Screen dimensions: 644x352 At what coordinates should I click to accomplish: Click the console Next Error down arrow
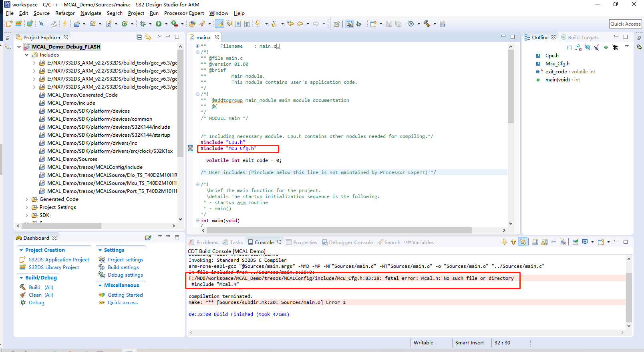(504, 242)
